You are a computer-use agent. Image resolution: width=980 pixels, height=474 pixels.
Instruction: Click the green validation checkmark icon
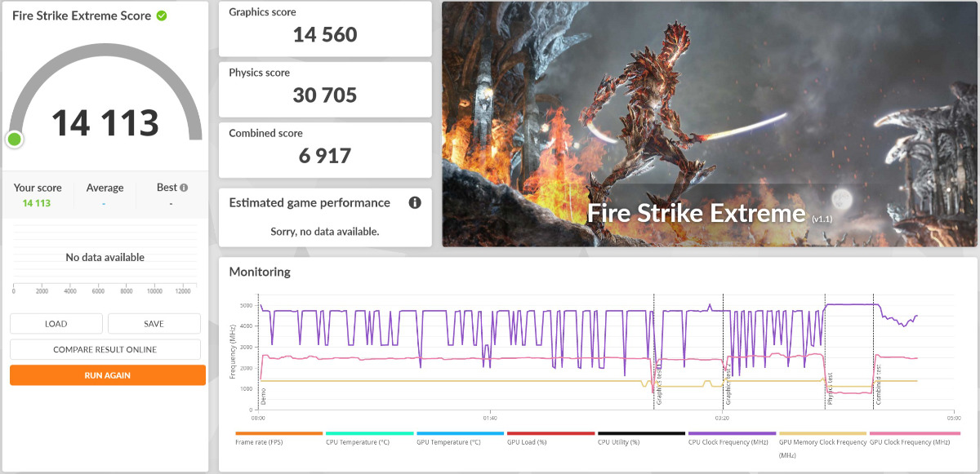point(162,16)
